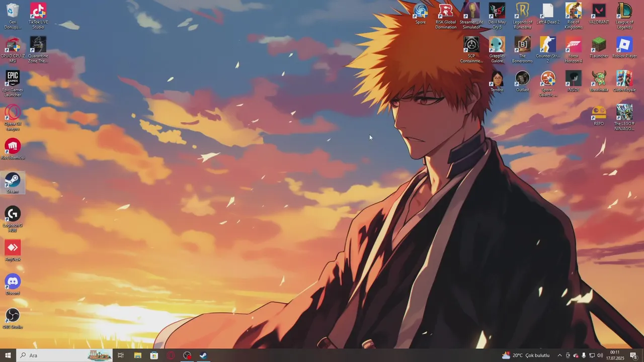Image resolution: width=644 pixels, height=362 pixels.
Task: Expand hidden system tray icons chevron
Action: click(x=559, y=355)
